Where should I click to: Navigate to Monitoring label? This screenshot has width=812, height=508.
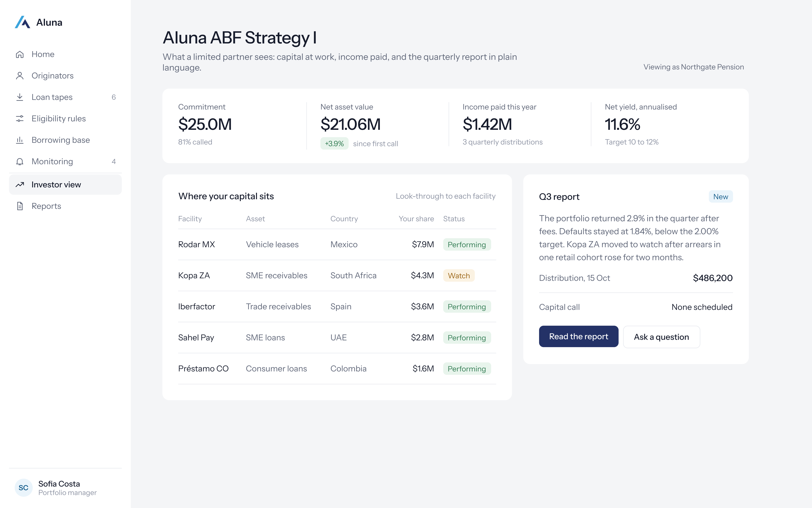pyautogui.click(x=52, y=162)
